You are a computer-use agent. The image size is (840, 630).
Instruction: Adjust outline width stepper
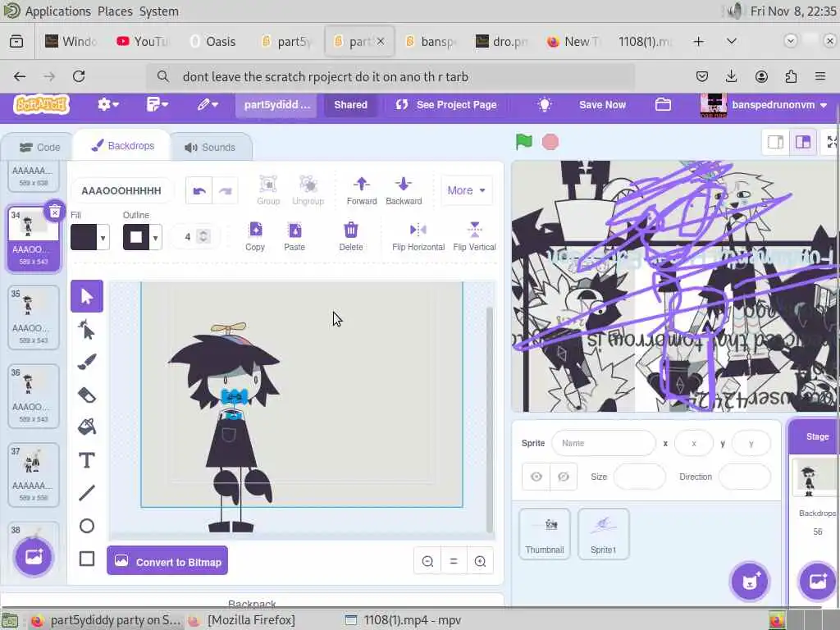point(203,236)
